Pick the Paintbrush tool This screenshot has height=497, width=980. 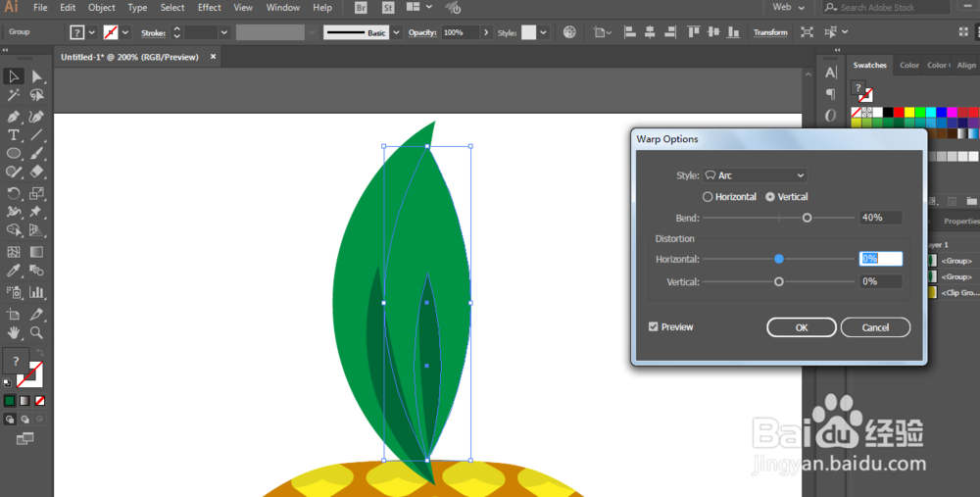tap(37, 153)
